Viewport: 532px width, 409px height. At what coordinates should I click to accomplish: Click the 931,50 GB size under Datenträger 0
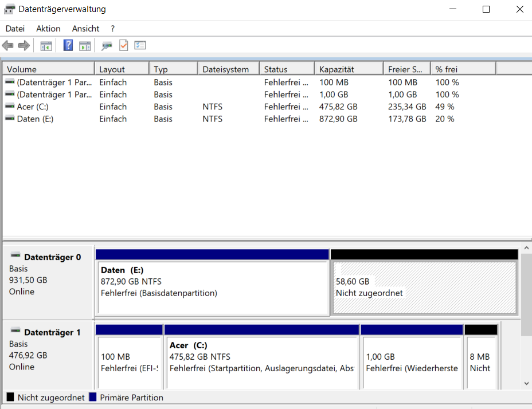coord(28,280)
